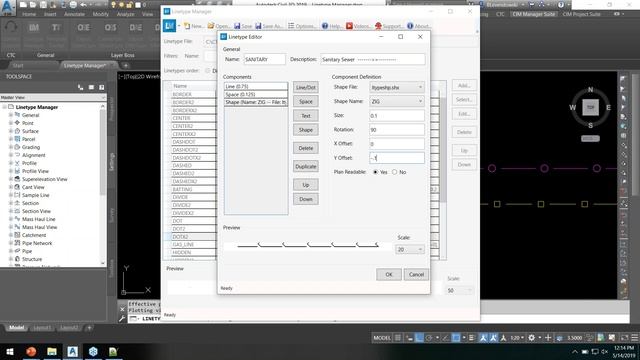Click the Name field containing SANITARY
The height and width of the screenshot is (360, 640).
264,60
